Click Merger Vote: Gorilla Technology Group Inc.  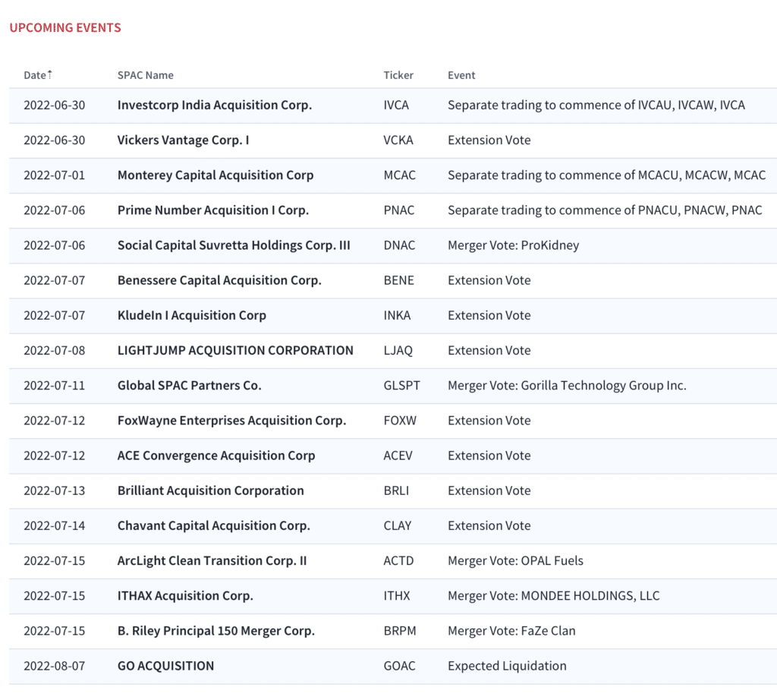tap(567, 386)
